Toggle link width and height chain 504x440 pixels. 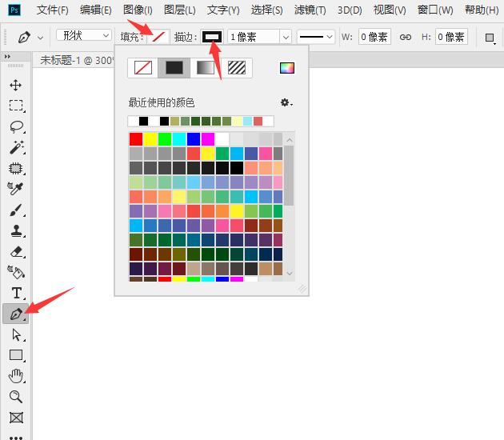[406, 37]
